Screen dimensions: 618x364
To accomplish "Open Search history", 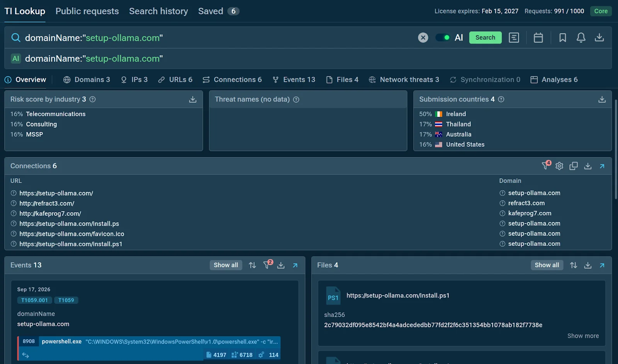I will click(x=158, y=11).
